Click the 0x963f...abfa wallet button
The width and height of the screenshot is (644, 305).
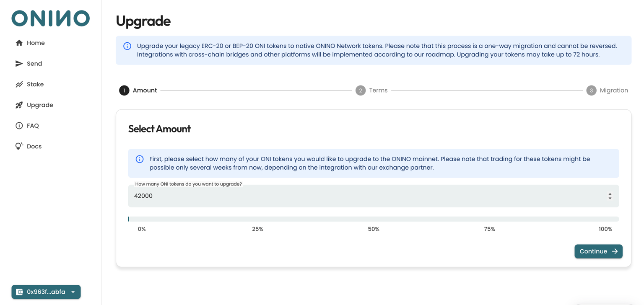coord(46,292)
